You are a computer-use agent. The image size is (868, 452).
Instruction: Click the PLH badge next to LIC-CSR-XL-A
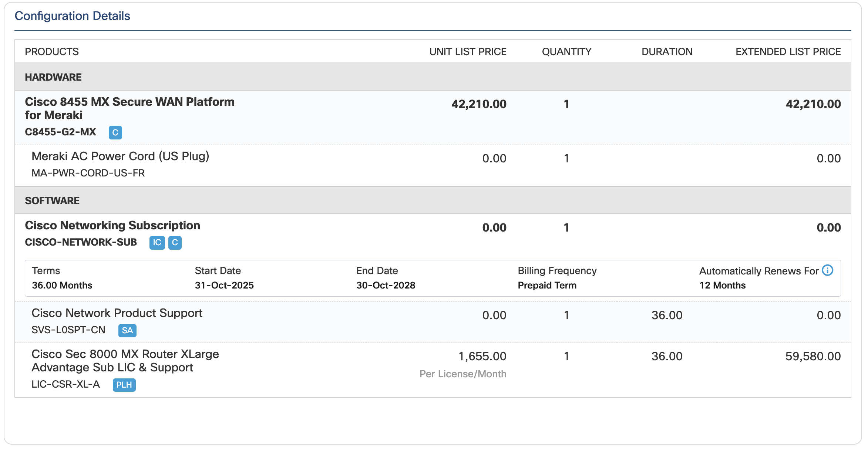[124, 385]
